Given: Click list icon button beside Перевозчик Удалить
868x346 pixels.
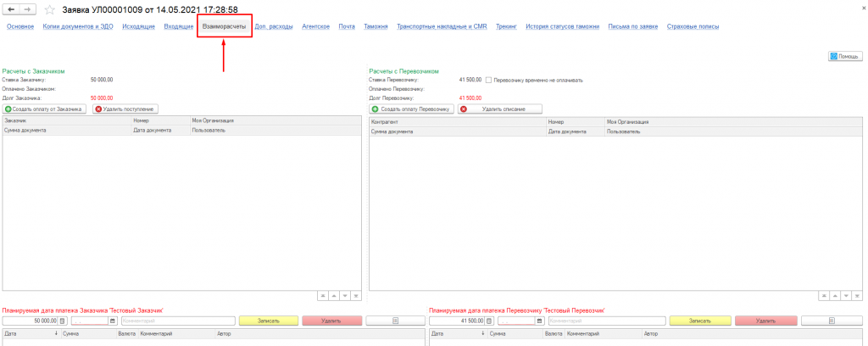Looking at the screenshot, I should pos(831,321).
